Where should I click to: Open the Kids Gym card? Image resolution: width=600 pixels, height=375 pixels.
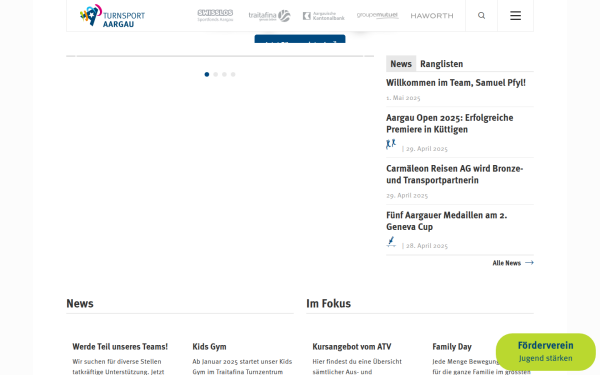(x=209, y=346)
